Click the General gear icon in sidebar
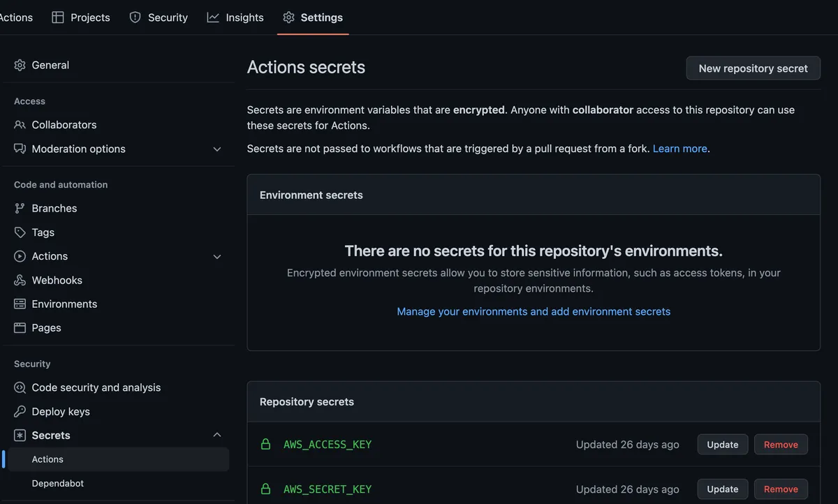Viewport: 838px width, 504px height. click(20, 65)
